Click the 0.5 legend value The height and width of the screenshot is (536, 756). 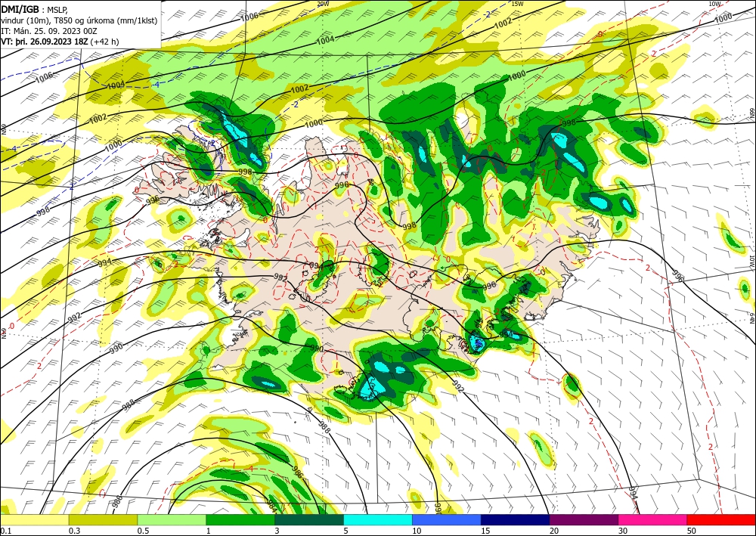point(143,531)
